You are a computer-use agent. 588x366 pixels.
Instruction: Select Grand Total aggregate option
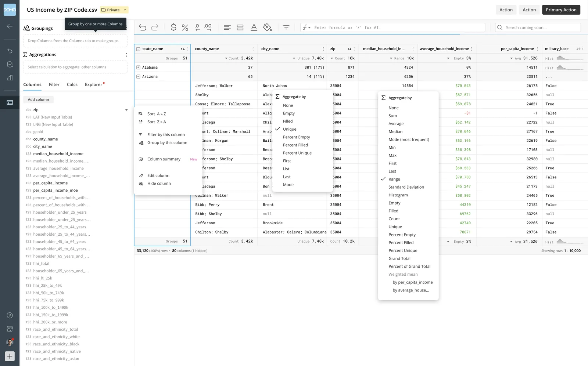coord(399,258)
